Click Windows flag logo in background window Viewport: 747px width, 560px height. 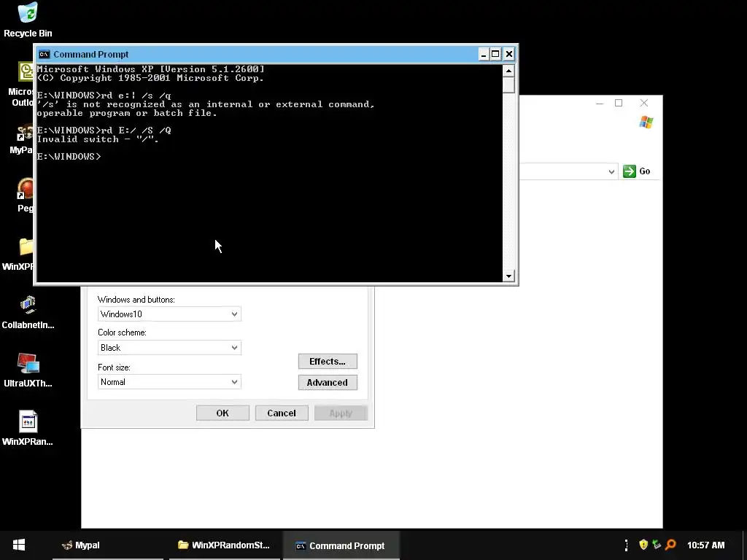tap(646, 122)
